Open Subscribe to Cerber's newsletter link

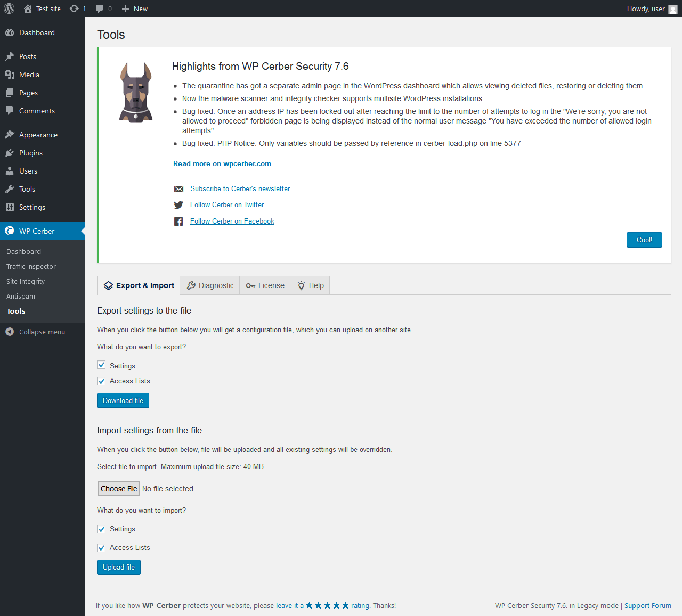240,189
